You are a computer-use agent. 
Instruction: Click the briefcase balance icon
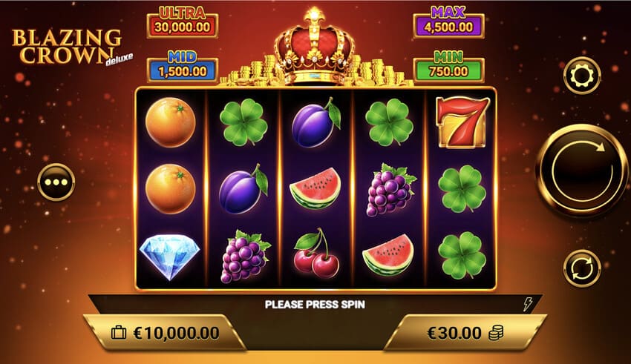click(119, 333)
